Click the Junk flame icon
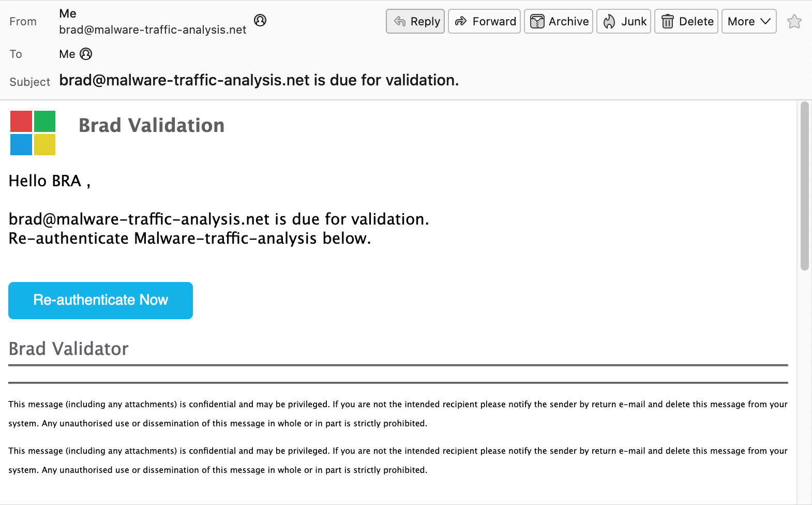Screen dimensions: 812x505 point(609,21)
